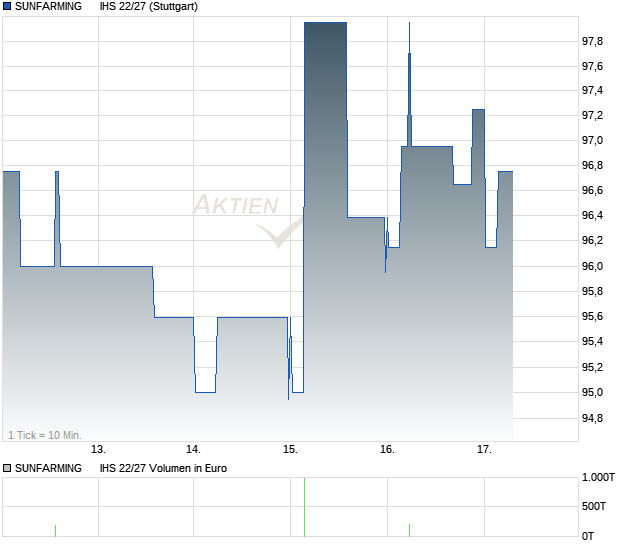Click the 1.000T volume axis label
Viewport: 620px width, 546px height.
coord(598,477)
